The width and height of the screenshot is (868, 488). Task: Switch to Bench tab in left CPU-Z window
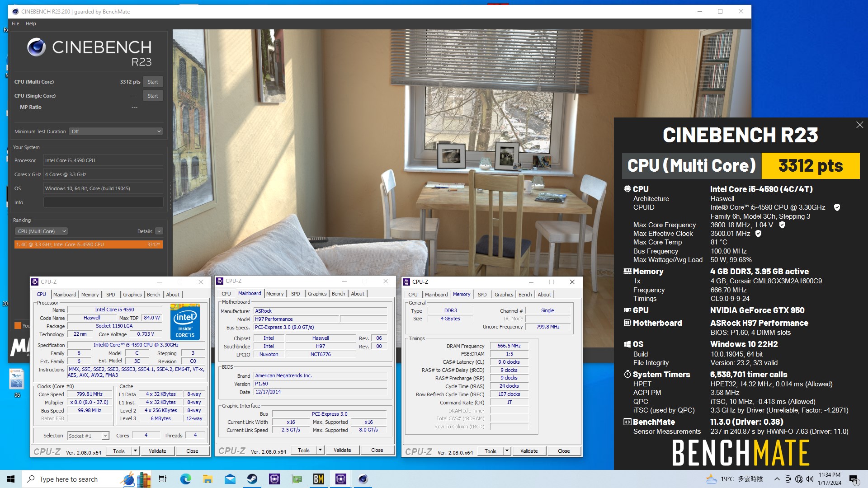coord(153,295)
